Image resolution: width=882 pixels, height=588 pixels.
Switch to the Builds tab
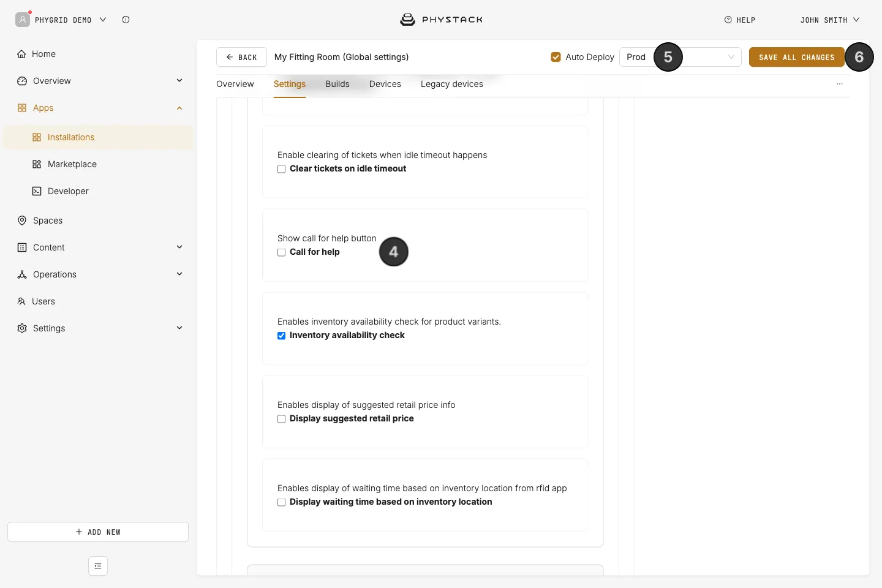tap(337, 84)
